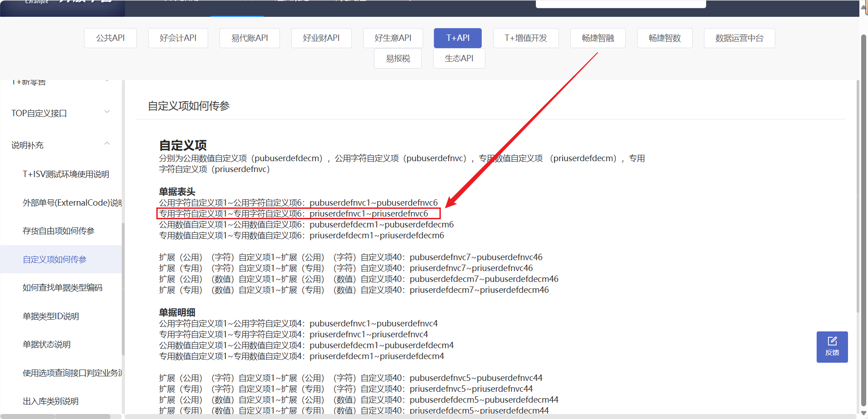Click text priuserdefnvc5~priuserdefnvc44
Screen dimensions: 868x419
[x=471, y=389]
